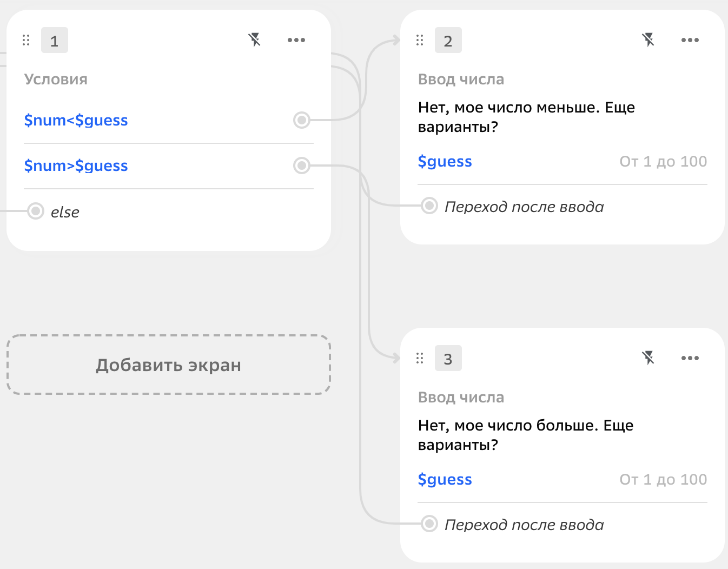Click connector dot for $num<$guess condition

tap(302, 120)
